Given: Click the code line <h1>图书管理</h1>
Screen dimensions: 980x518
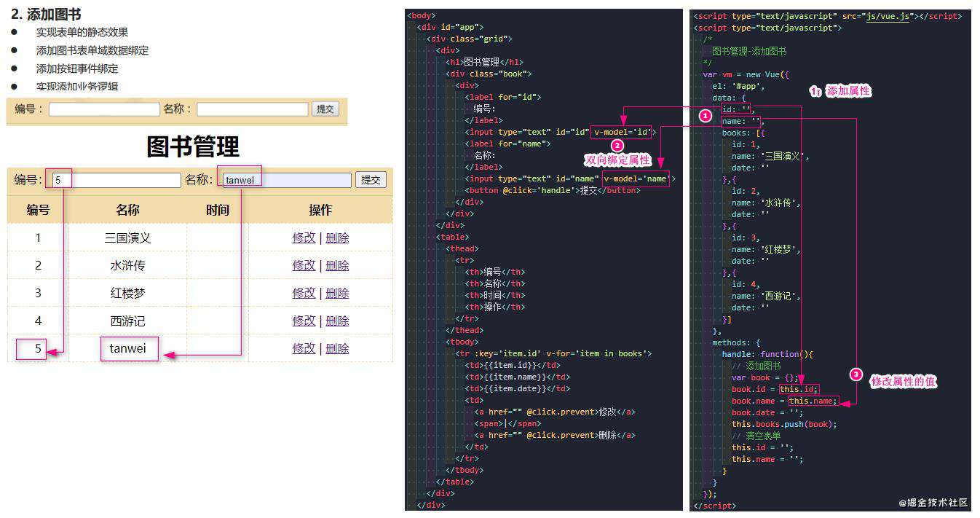Looking at the screenshot, I should coord(484,62).
